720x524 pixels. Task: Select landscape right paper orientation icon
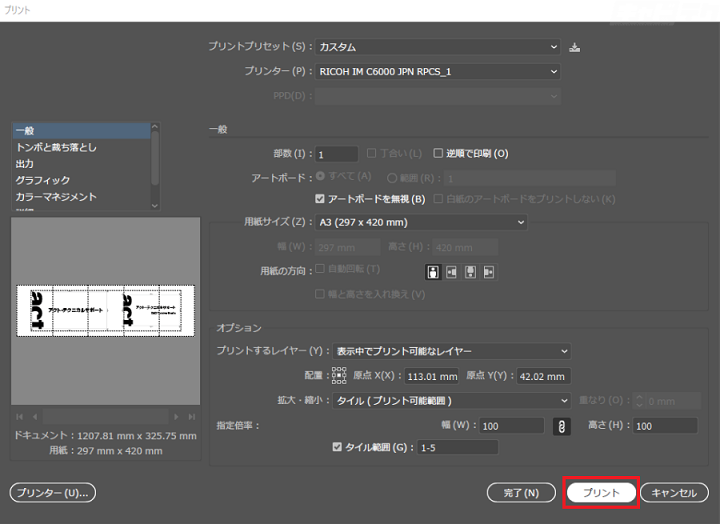489,272
